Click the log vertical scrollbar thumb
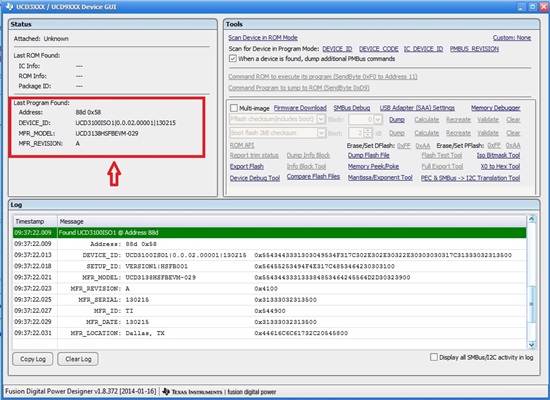The image size is (550, 400). click(x=531, y=304)
